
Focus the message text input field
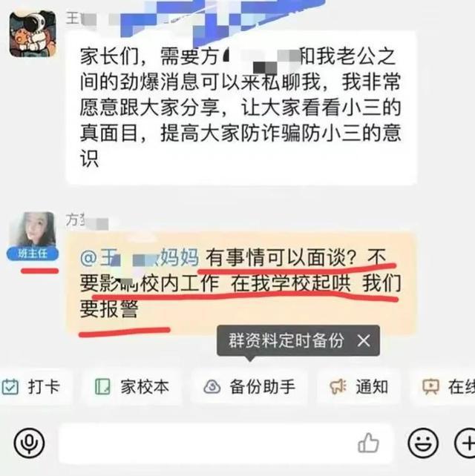coord(225,443)
